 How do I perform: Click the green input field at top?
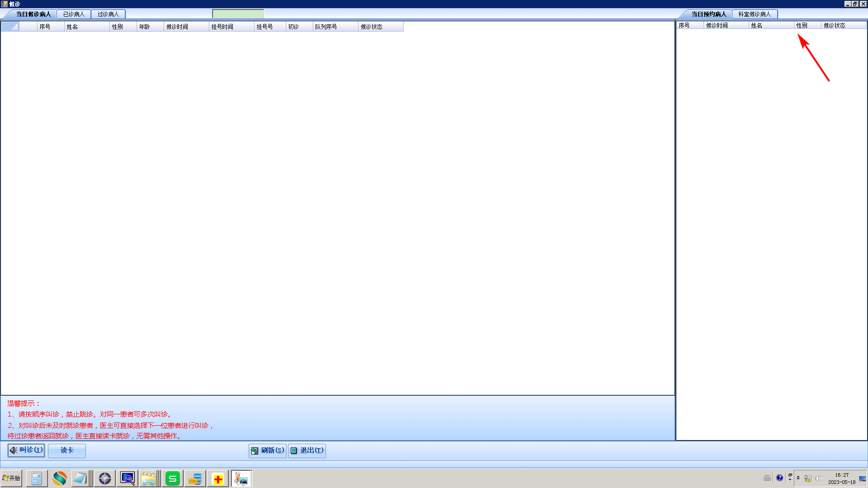click(x=238, y=14)
